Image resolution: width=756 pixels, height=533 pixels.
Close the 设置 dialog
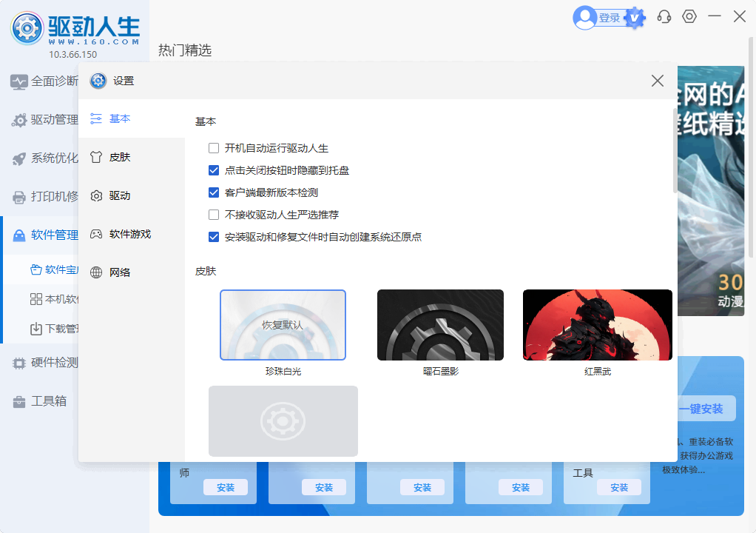658,81
